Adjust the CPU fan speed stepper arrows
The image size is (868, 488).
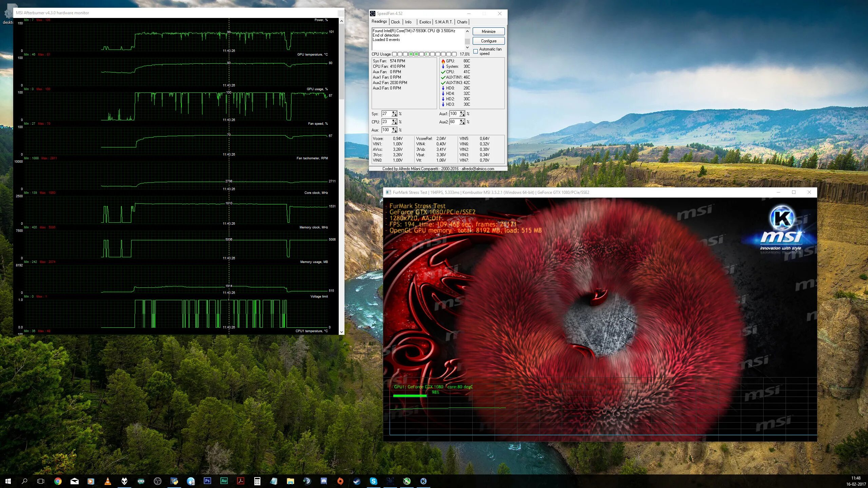click(x=394, y=122)
